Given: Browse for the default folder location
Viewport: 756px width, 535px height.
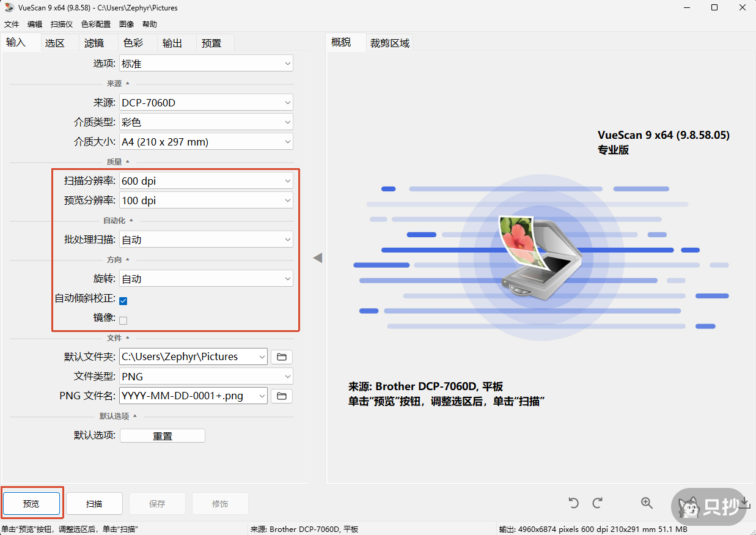Looking at the screenshot, I should pyautogui.click(x=282, y=356).
